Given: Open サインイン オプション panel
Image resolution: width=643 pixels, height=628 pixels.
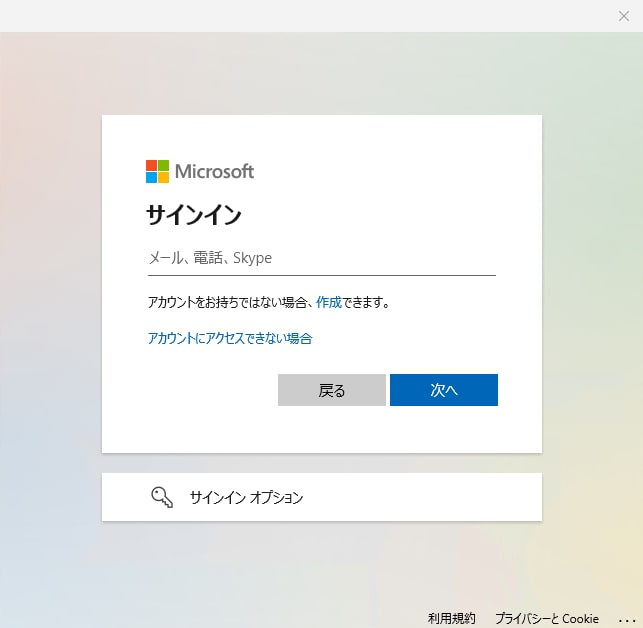Looking at the screenshot, I should 322,497.
